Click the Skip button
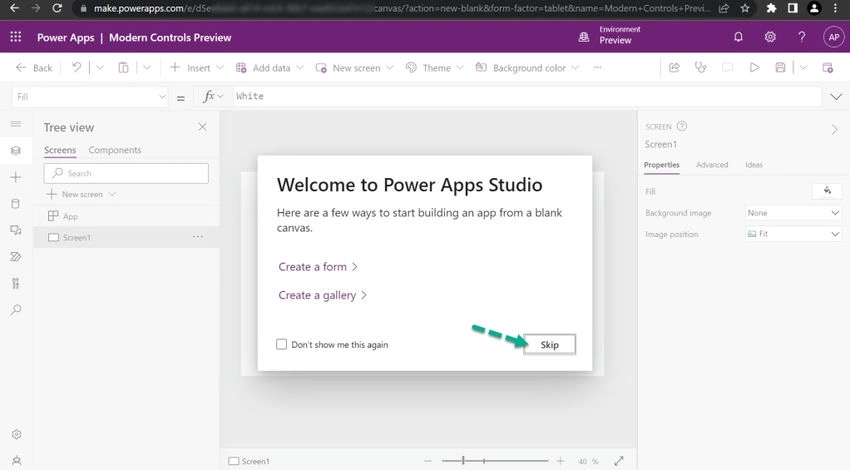Viewport: 850px width, 470px height. [549, 345]
